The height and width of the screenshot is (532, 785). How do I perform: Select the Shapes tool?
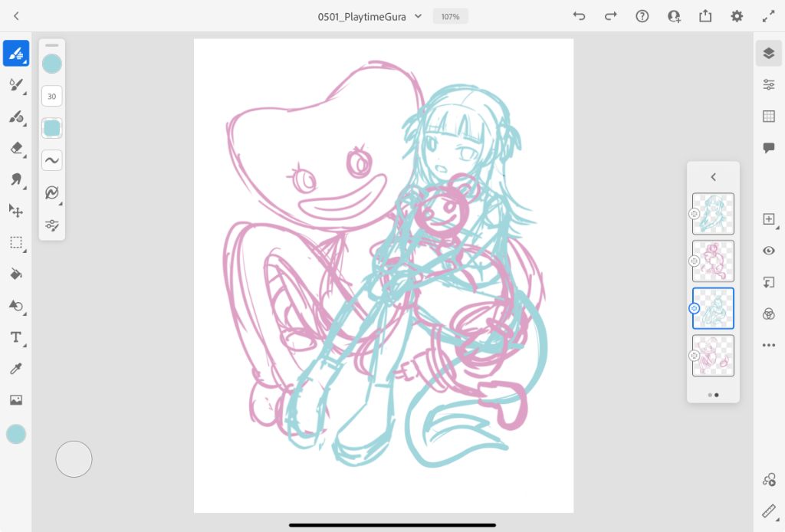click(16, 306)
